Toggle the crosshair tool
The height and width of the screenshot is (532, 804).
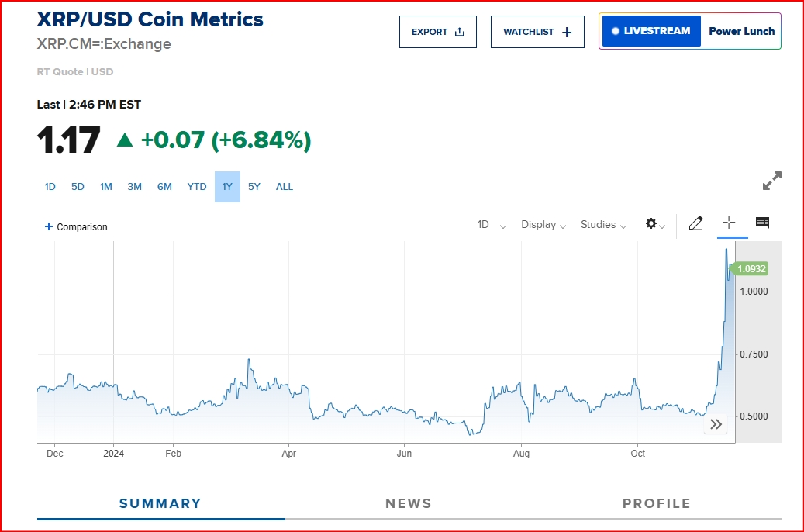(x=728, y=223)
